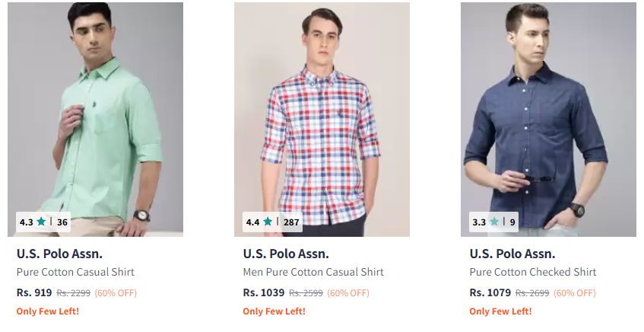
Task: Click the star icon on 4.4 rating
Action: 268,222
